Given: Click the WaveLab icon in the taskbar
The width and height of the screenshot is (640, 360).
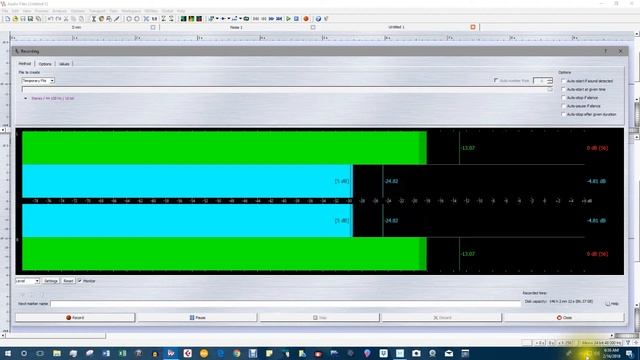Looking at the screenshot, I should (x=171, y=353).
